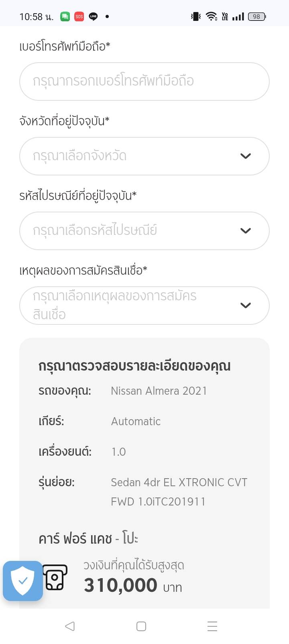
Task: Tap the green messaging notification icon
Action: (65, 16)
